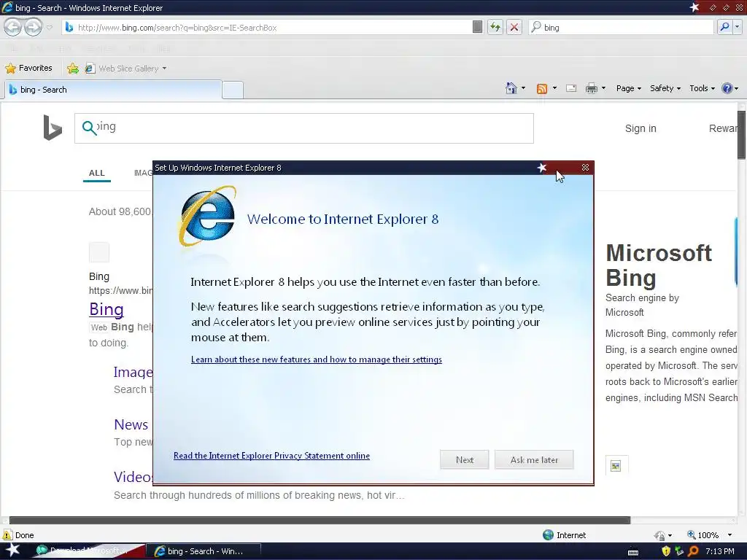747x560 pixels.
Task: Click the 7:13 PM clock
Action: pos(720,551)
